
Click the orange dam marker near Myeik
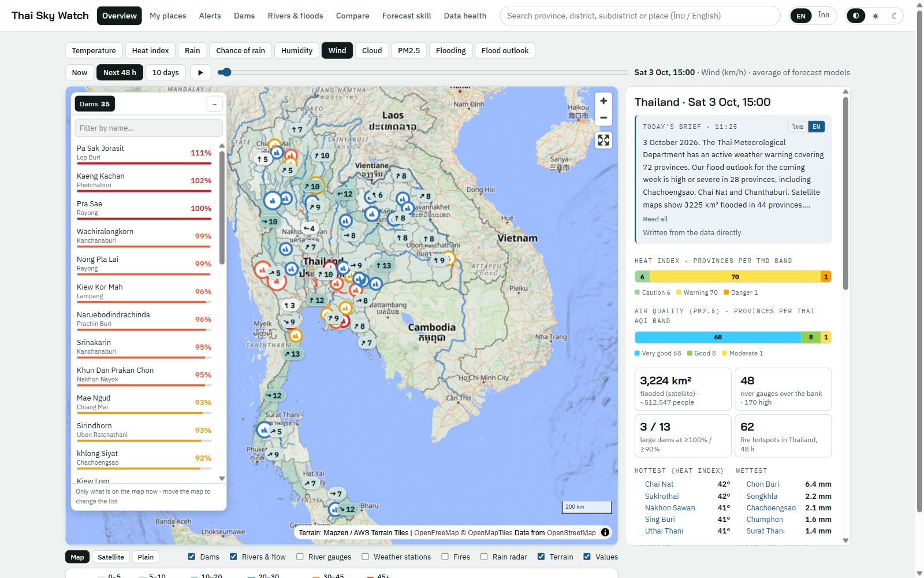pos(295,335)
